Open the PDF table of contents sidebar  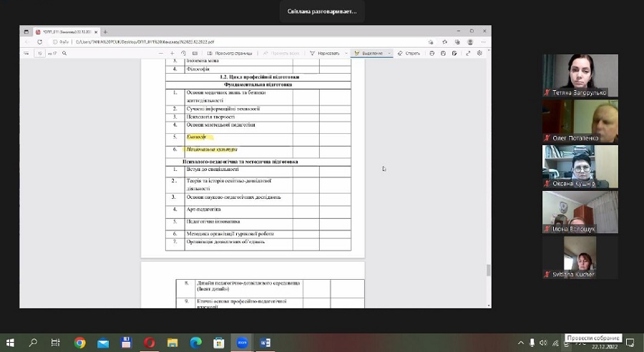pos(27,53)
